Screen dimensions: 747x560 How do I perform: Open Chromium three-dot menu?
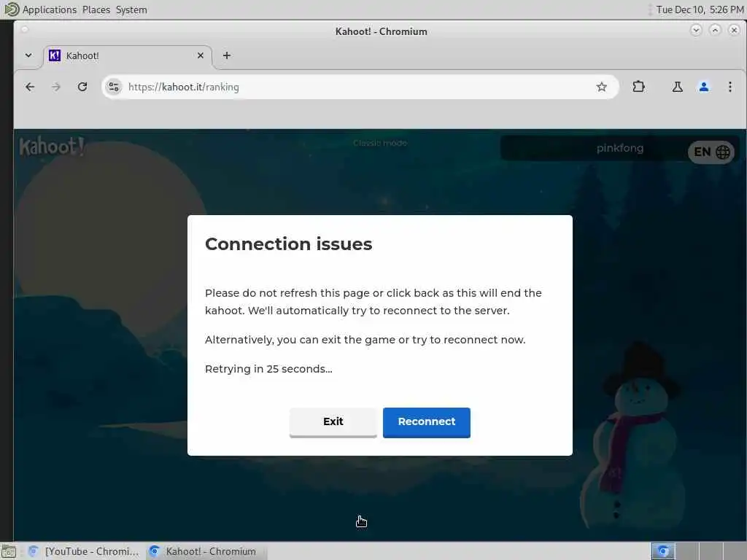click(x=729, y=87)
